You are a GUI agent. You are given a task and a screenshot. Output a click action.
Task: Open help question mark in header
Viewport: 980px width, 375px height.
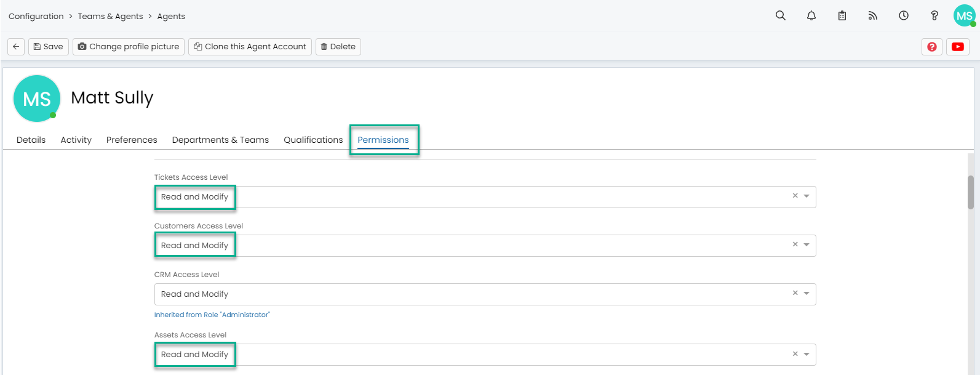(x=934, y=16)
